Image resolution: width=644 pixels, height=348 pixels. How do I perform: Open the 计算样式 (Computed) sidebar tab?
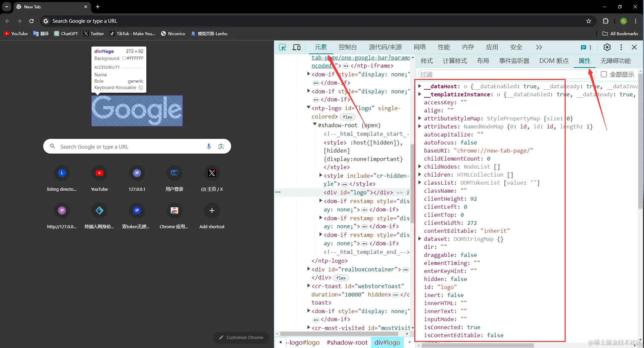click(455, 61)
